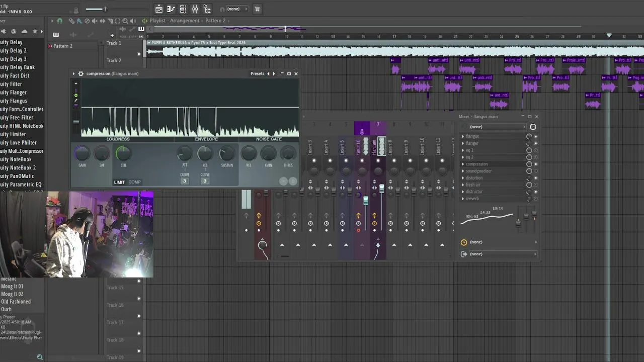644x362 pixels.
Task: Go to next preset in compression window
Action: click(x=274, y=73)
